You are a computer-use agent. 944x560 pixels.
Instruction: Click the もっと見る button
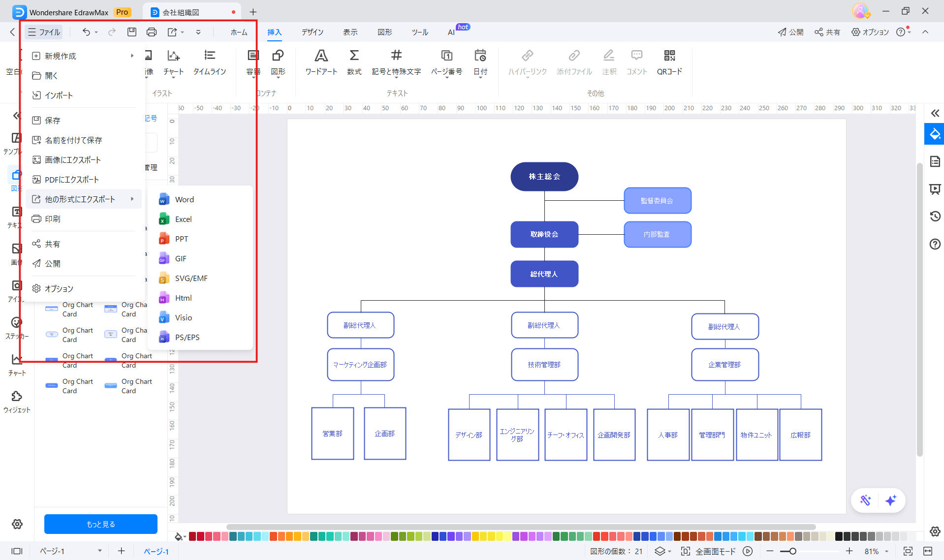(x=100, y=524)
